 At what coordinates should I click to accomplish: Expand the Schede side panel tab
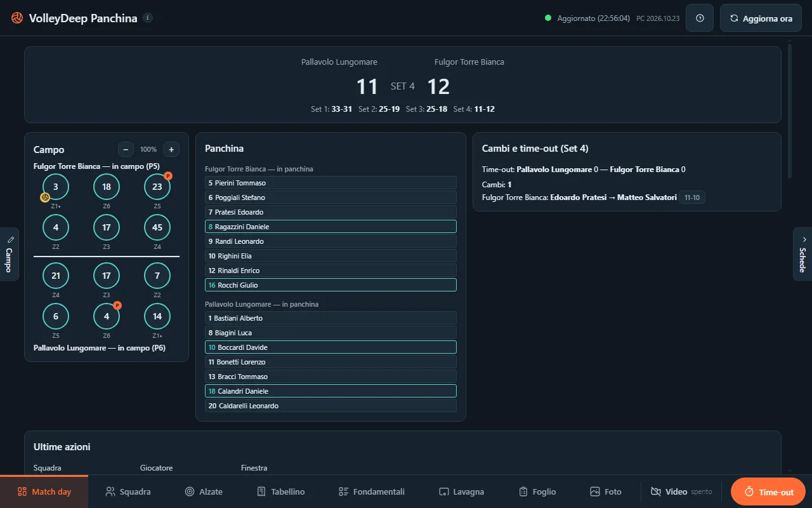tap(802, 254)
